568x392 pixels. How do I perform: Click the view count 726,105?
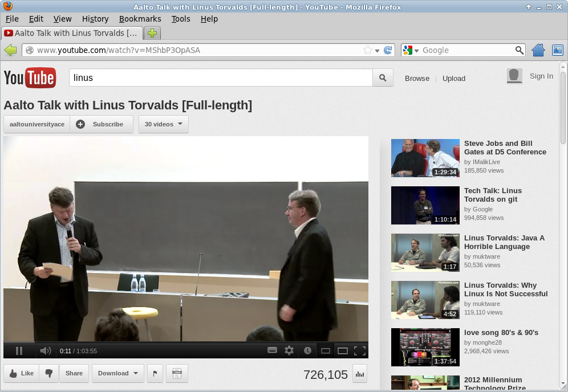pos(325,375)
